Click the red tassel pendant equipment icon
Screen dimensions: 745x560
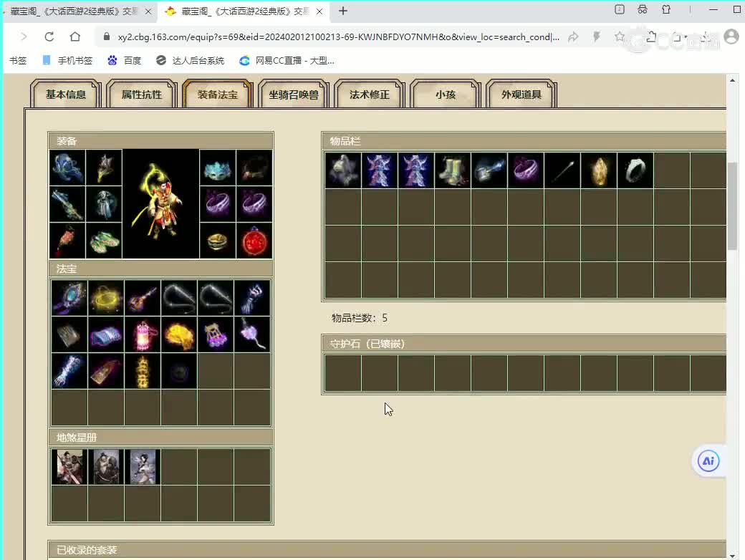[67, 241]
